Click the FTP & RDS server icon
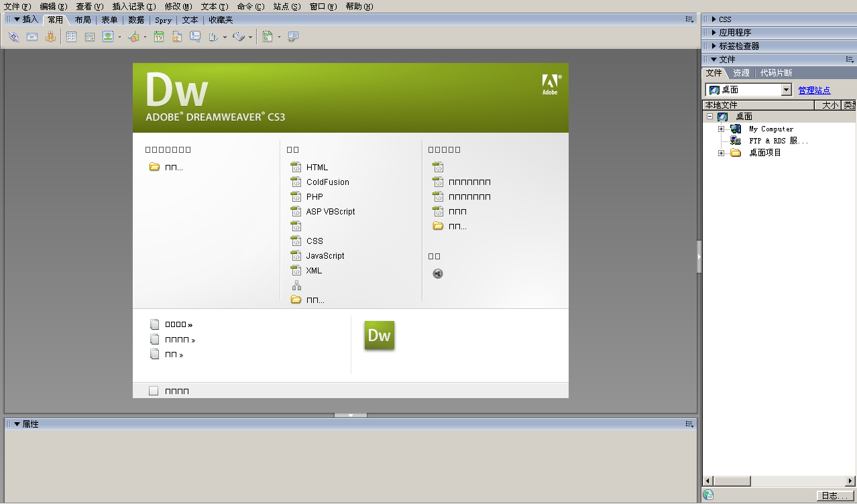This screenshot has width=857, height=504. (x=736, y=141)
